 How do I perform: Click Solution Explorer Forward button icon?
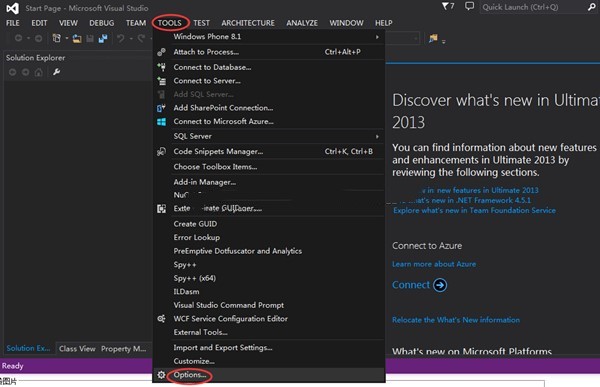tap(25, 72)
